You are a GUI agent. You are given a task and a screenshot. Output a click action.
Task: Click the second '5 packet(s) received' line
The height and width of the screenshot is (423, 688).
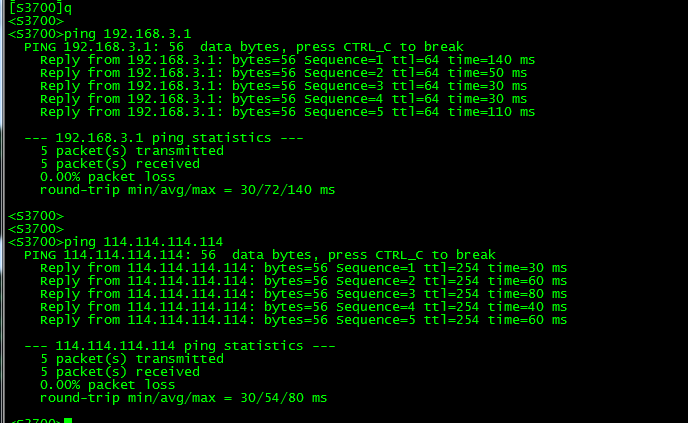[x=120, y=372]
